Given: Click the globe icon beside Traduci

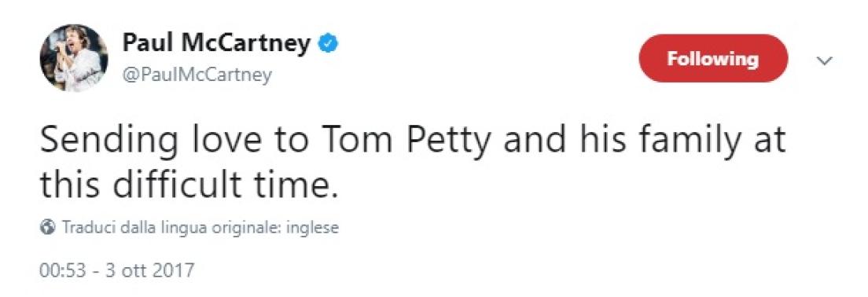Looking at the screenshot, I should pyautogui.click(x=48, y=227).
